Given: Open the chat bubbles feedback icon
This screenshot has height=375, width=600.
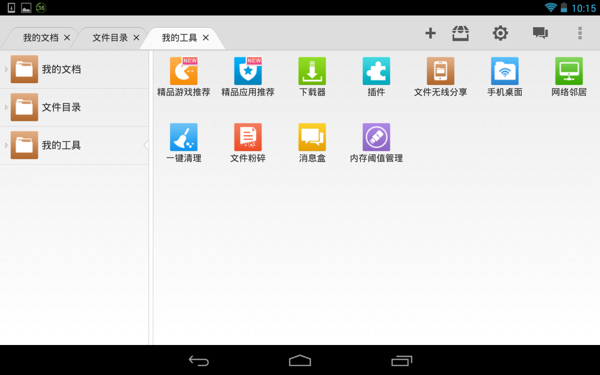Looking at the screenshot, I should tap(540, 33).
